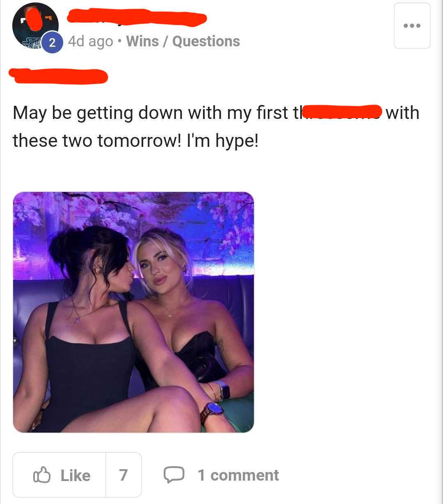The image size is (443, 504).
Task: Click the red scribble covering the post text
Action: [342, 112]
